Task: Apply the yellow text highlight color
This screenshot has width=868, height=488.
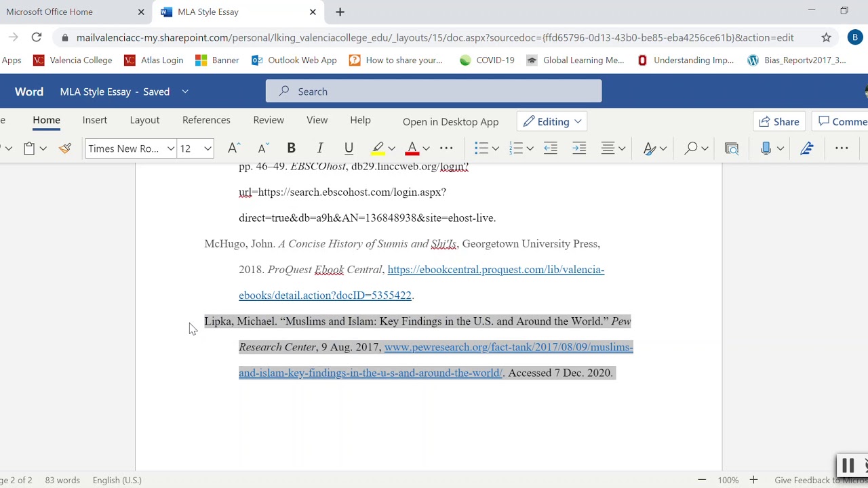Action: pos(378,148)
